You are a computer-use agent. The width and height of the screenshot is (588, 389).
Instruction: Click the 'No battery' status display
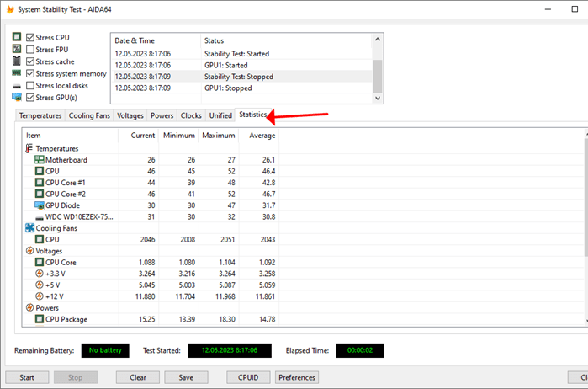coord(105,350)
